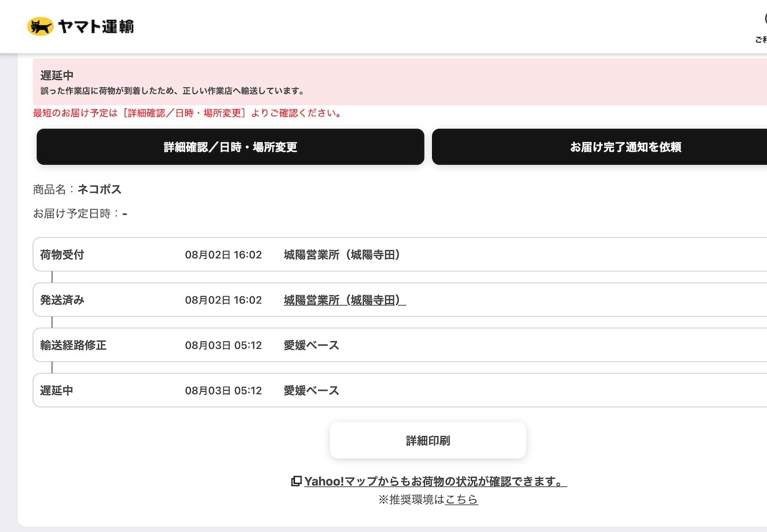The image size is (767, 532).
Task: Select the 荷物受付 status row label
Action: pos(62,255)
